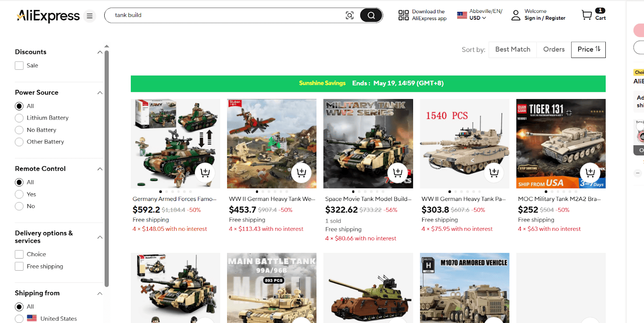Image resolution: width=644 pixels, height=323 pixels.
Task: Add TIGER 131 tank to cart
Action: point(590,173)
